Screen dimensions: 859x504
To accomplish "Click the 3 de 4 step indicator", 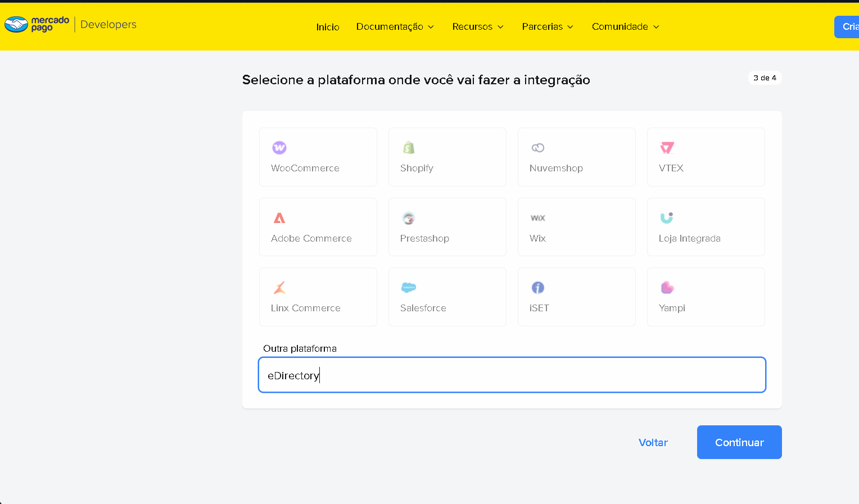I will 765,78.
